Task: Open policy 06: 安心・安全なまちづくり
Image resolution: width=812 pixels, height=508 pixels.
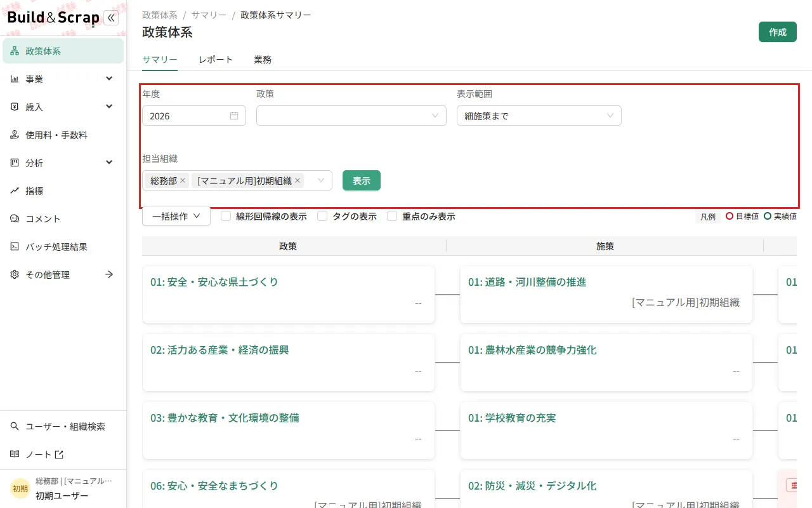Action: (x=214, y=486)
